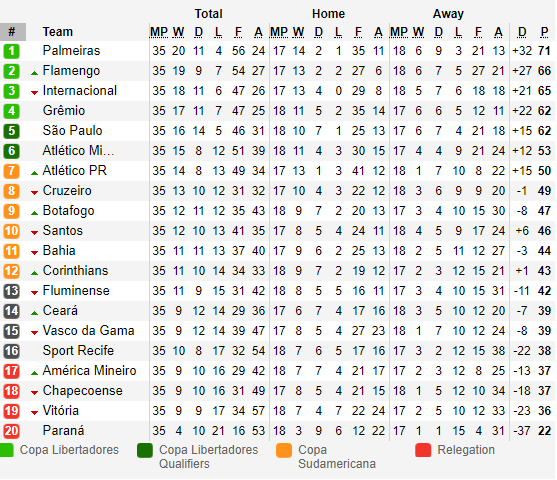Sort by the Team column header
Viewport: 557px width, 480px height.
click(58, 32)
